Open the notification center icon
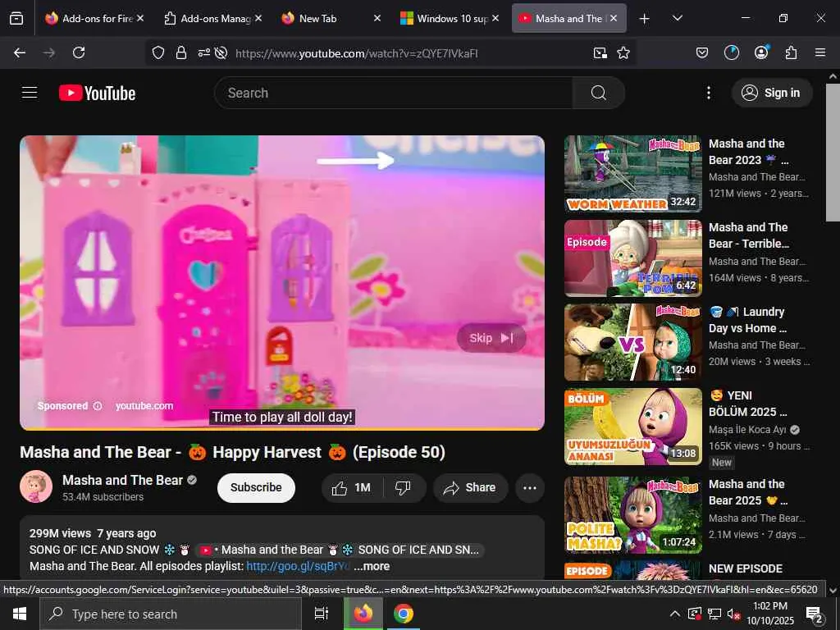 coord(814,614)
